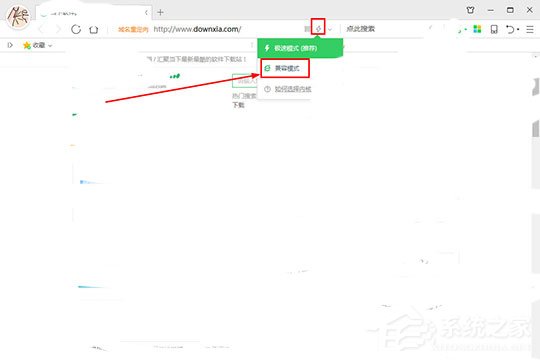Select the current browser tab

pyautogui.click(x=94, y=13)
